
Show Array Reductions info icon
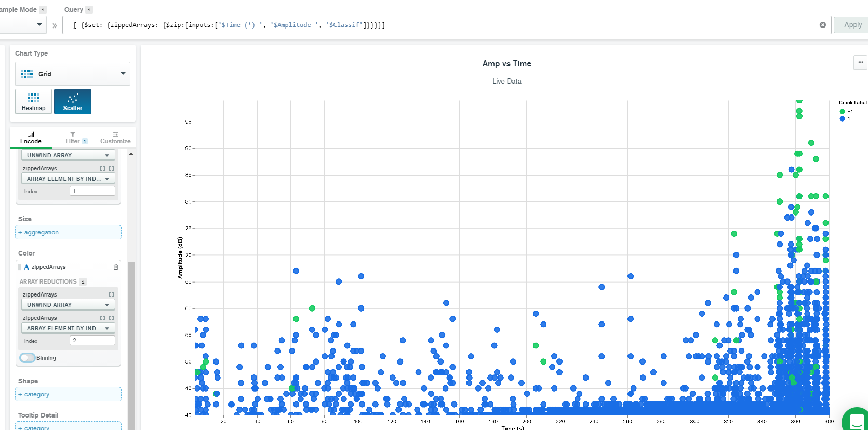point(83,282)
